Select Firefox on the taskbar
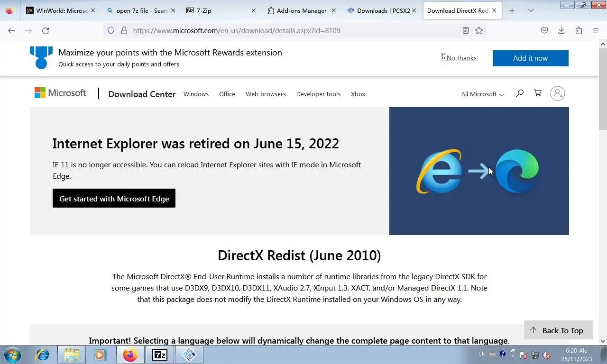This screenshot has height=364, width=607. (130, 355)
